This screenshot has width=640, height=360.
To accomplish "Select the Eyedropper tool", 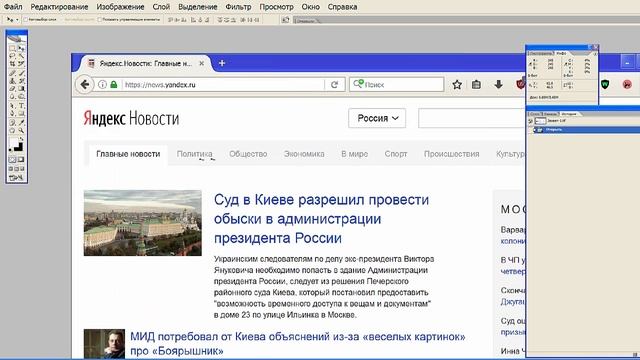I will tap(21, 122).
